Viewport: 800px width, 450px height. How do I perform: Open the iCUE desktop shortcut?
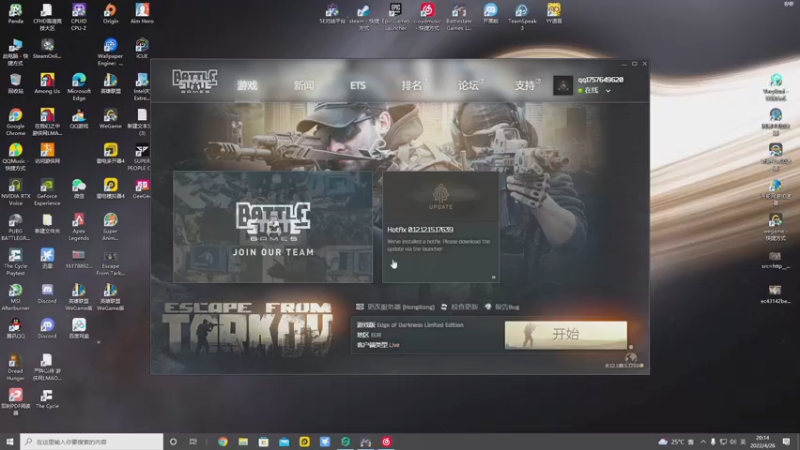[142, 48]
